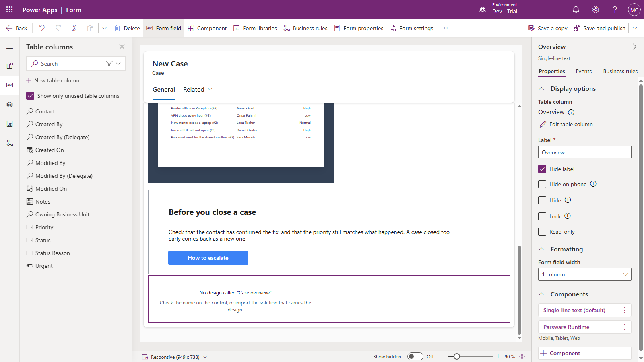
Task: Redo the last change
Action: coord(58,28)
